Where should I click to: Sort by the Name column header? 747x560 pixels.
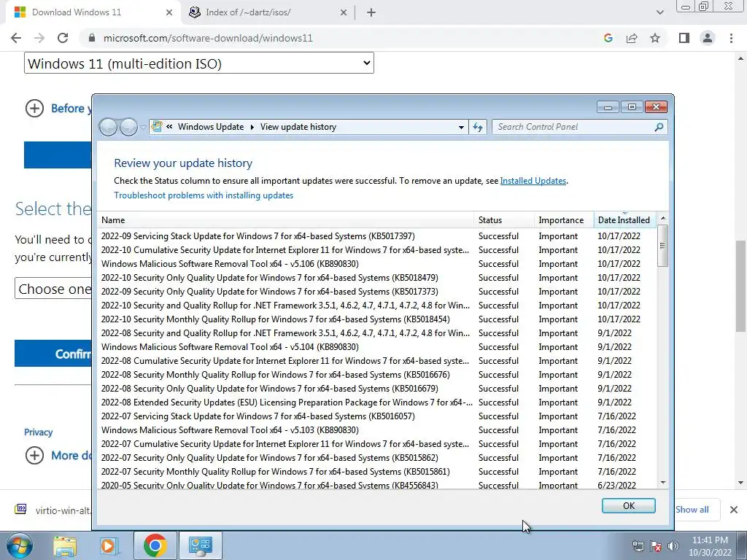[x=286, y=220]
